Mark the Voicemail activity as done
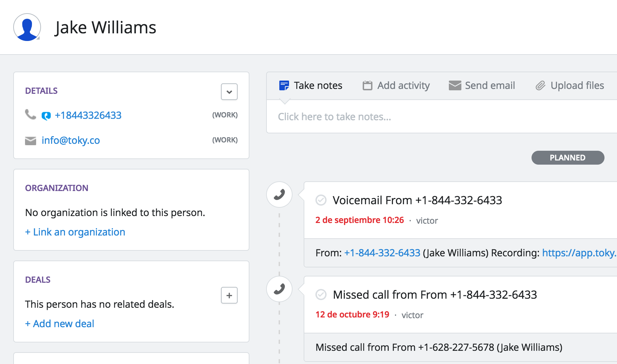 321,200
